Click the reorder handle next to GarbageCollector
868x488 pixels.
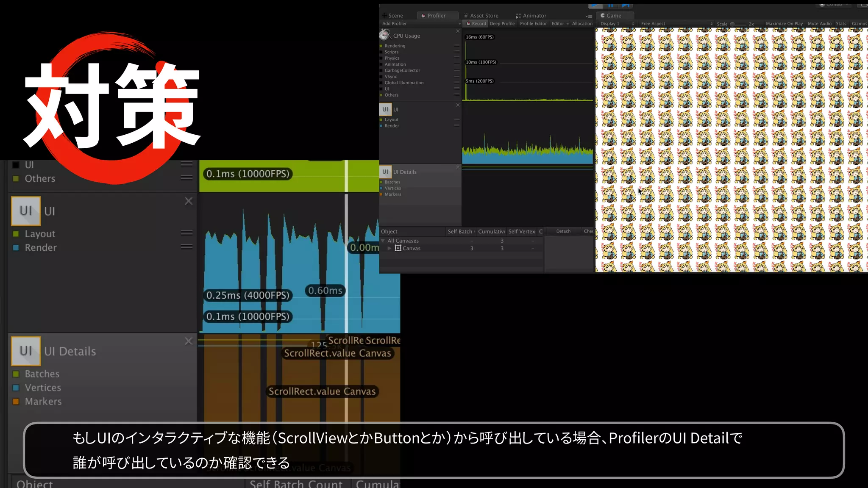[457, 70]
